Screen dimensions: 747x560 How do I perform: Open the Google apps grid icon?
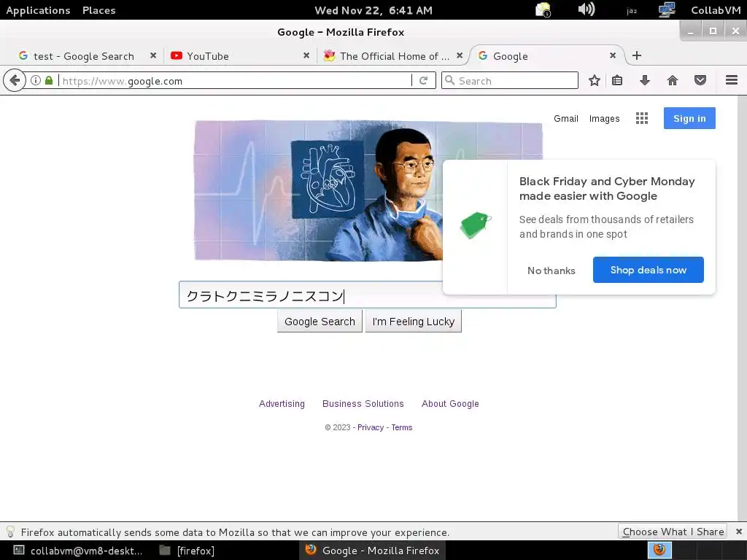coord(642,118)
